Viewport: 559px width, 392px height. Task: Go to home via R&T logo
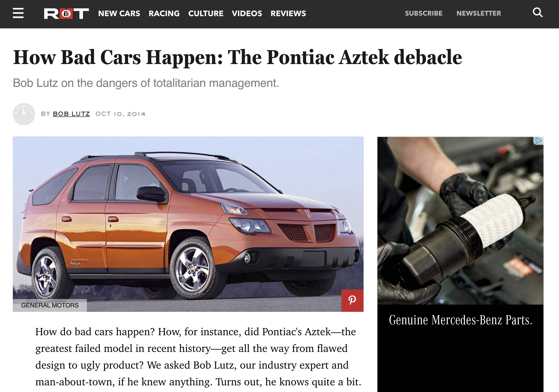66,13
